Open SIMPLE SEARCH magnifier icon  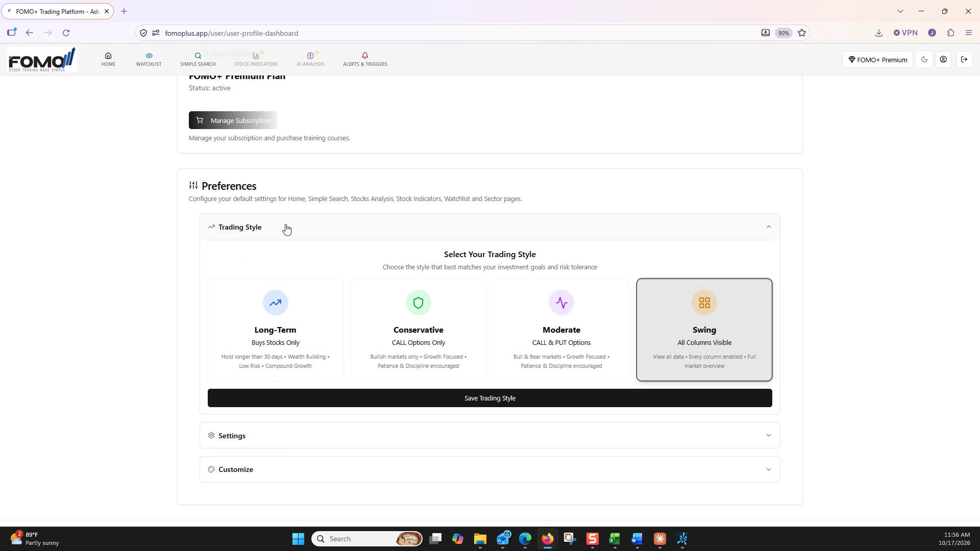point(198,56)
